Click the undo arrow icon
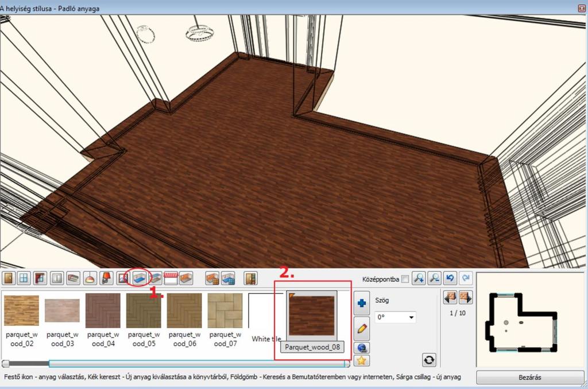Screen dimensions: 588x389 pyautogui.click(x=450, y=278)
